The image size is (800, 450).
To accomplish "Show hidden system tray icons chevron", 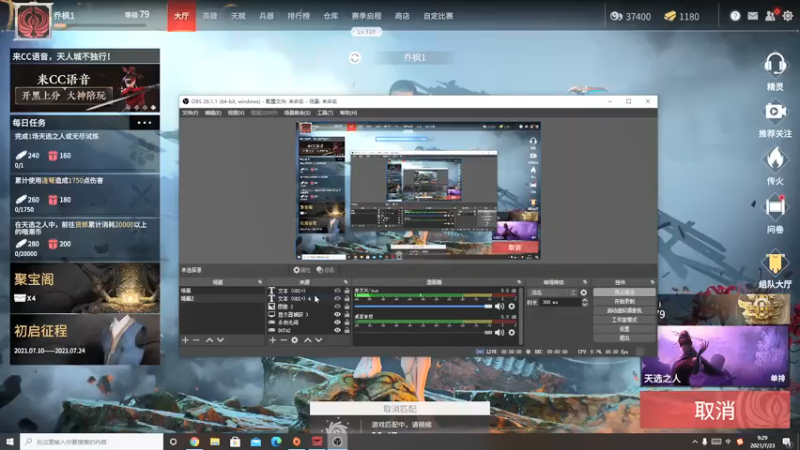I will point(694,442).
